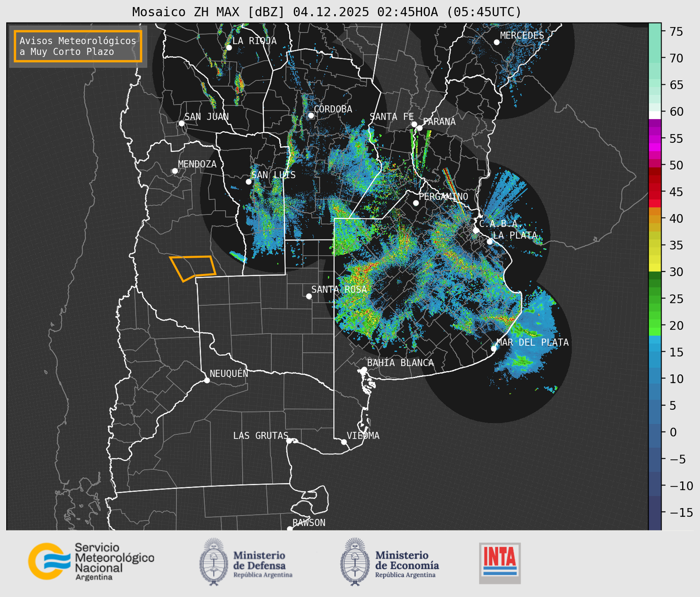Click the Avisos Meteorológicos a Muy Corto Plazo legend
700x597 pixels.
pos(78,46)
